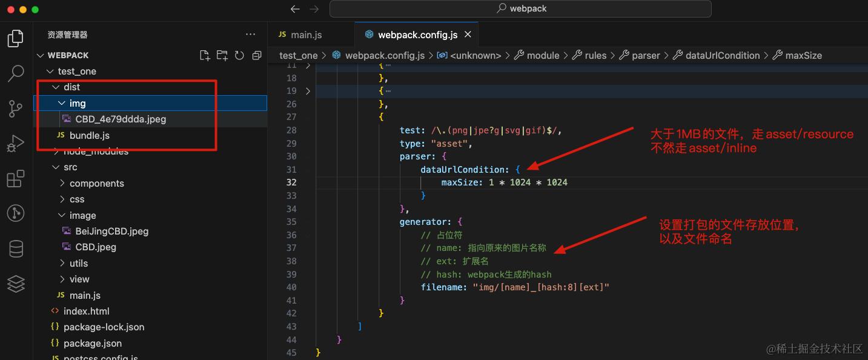The image size is (868, 360).
Task: Open the Git graph icon in activity bar
Action: [x=16, y=213]
